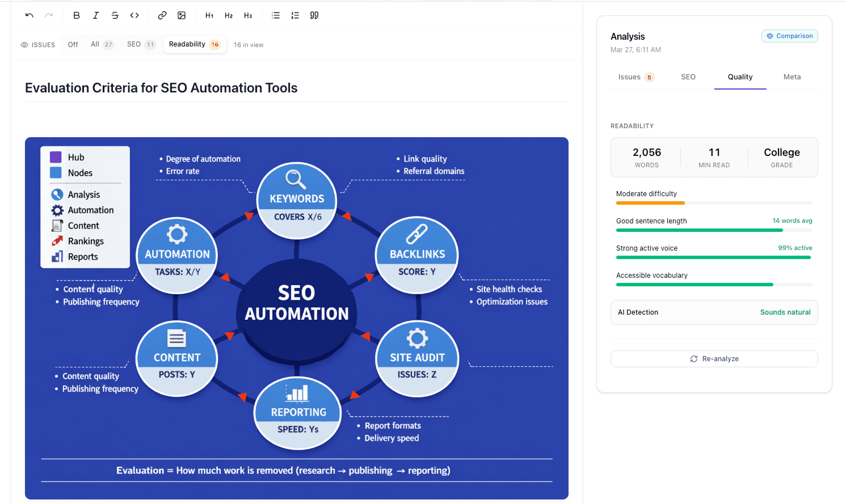Insert a code block
Viewport: 846px width, 504px height.
click(x=134, y=15)
